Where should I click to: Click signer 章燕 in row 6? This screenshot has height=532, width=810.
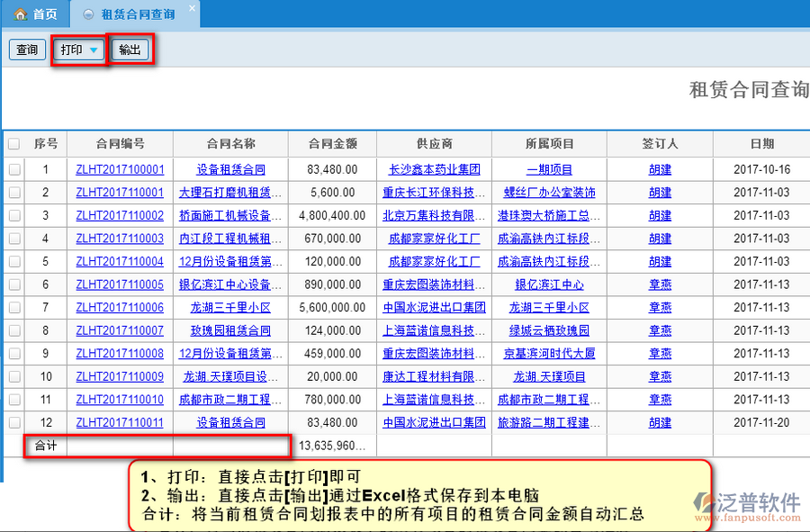tap(660, 284)
